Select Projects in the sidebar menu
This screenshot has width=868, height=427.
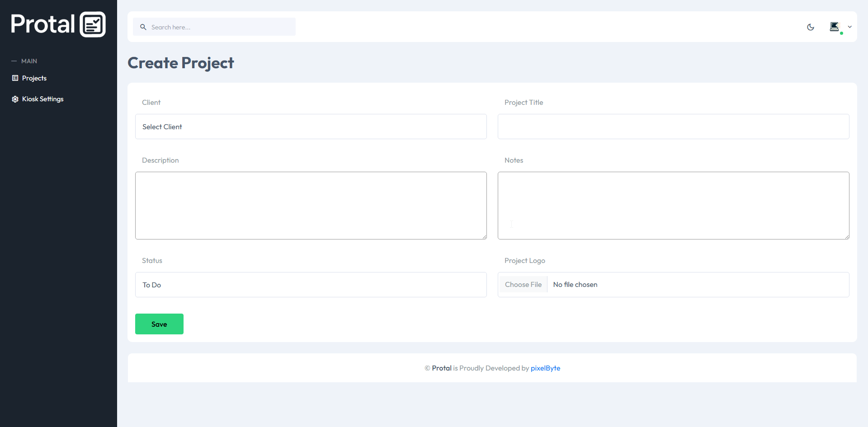click(34, 78)
